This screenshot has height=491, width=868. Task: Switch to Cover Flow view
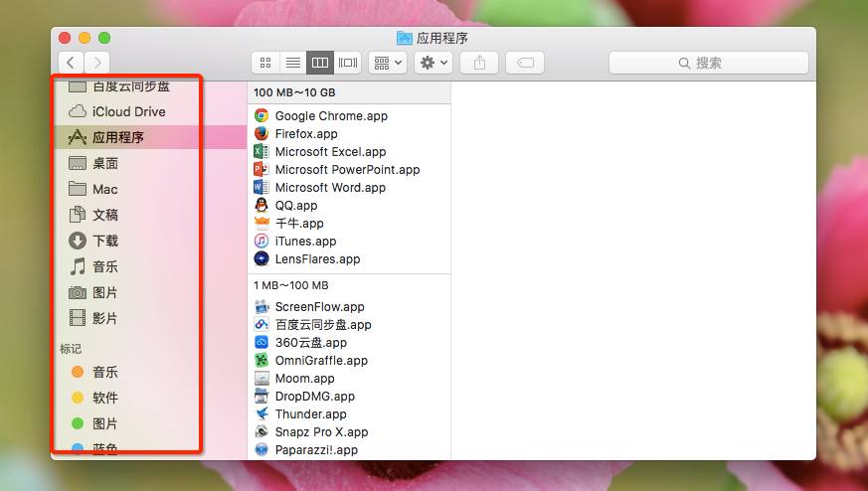tap(347, 63)
